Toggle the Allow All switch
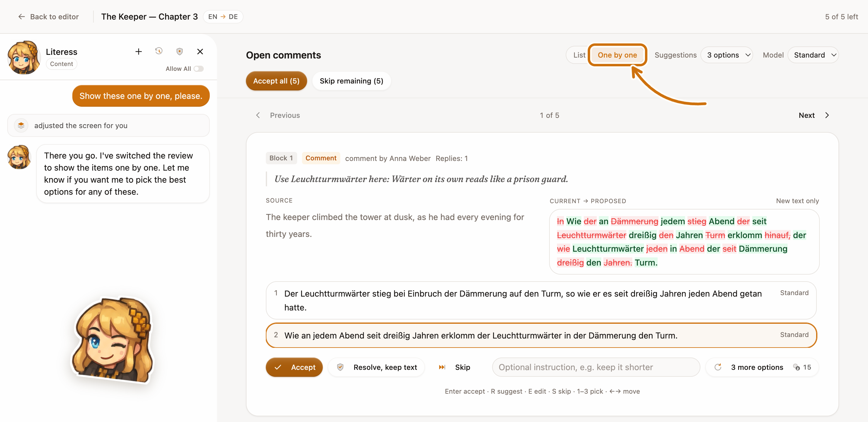The image size is (868, 422). (x=199, y=69)
